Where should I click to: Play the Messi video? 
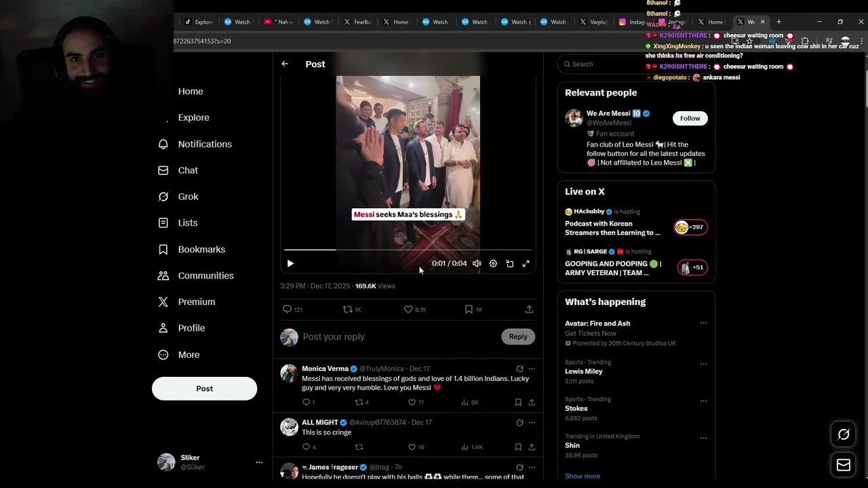click(x=290, y=264)
